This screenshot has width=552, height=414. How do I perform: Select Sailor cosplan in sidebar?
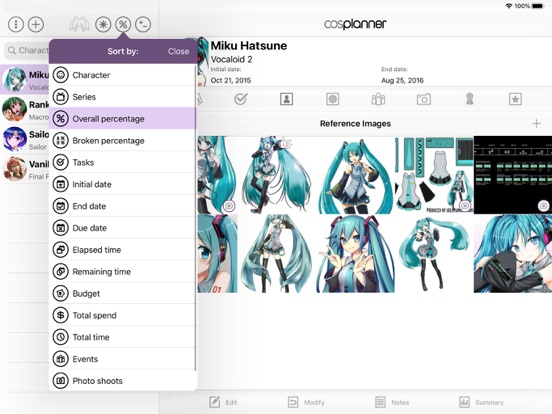(x=25, y=139)
